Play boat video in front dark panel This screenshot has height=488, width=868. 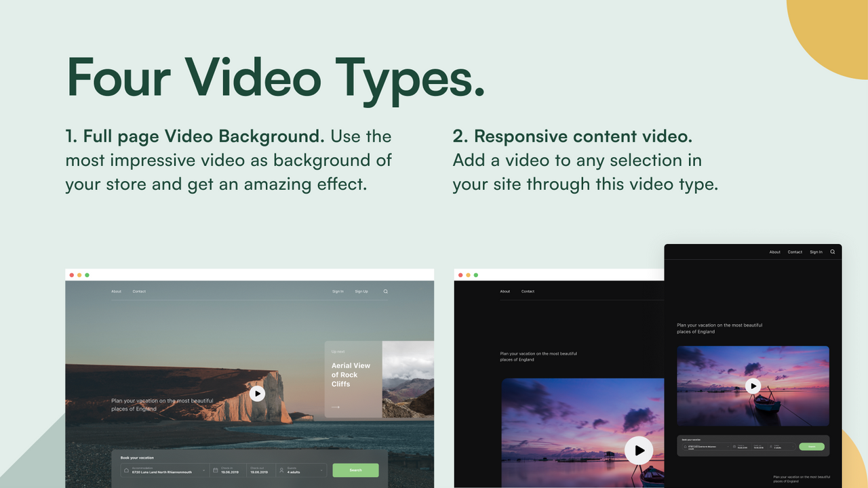click(x=753, y=386)
